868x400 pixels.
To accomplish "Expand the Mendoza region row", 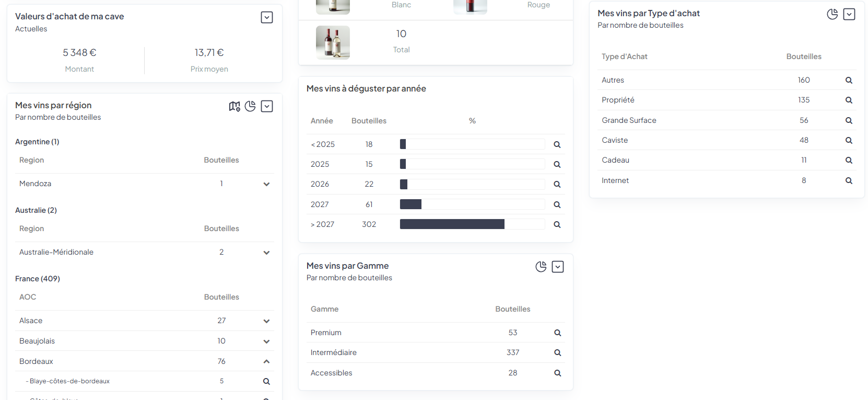I will pos(266,184).
